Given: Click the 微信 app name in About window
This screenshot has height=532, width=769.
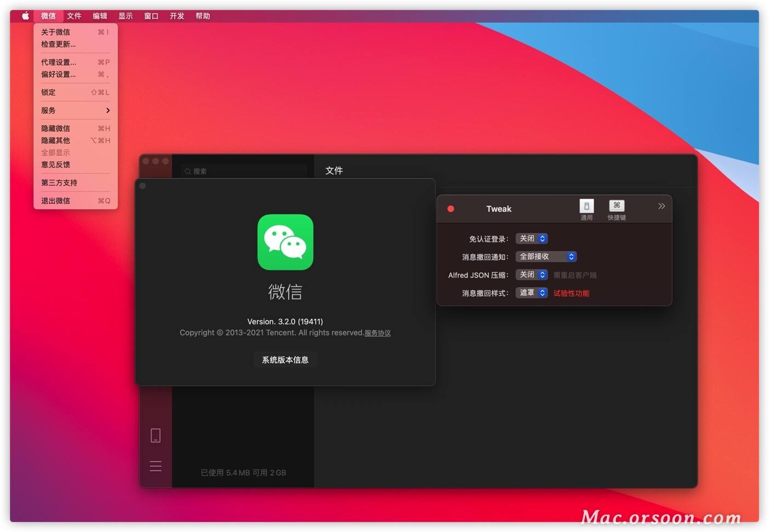Looking at the screenshot, I should (285, 291).
